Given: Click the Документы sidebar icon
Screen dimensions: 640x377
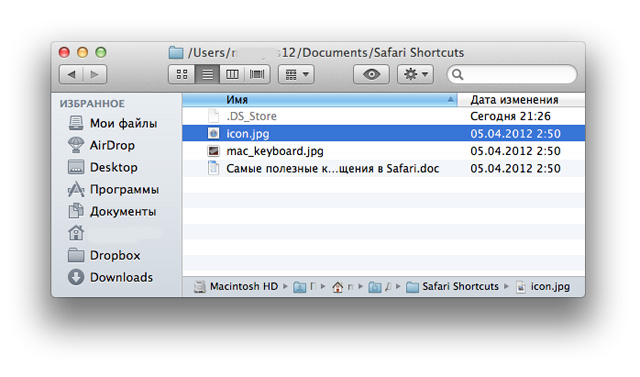Looking at the screenshot, I should coord(76,211).
